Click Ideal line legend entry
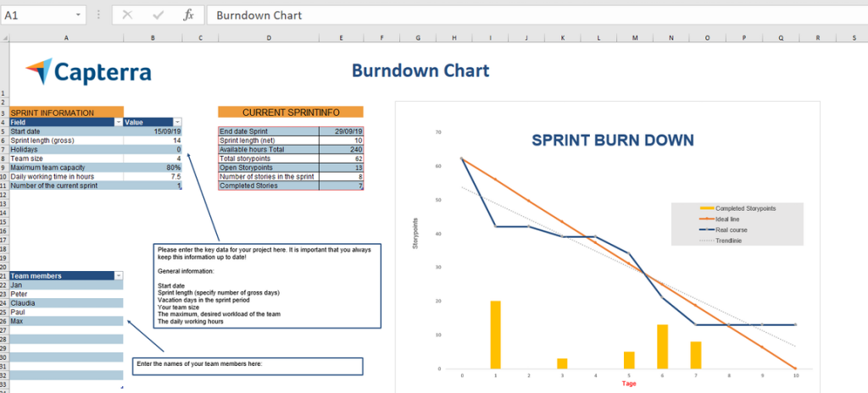The image size is (868, 393). coord(720,219)
